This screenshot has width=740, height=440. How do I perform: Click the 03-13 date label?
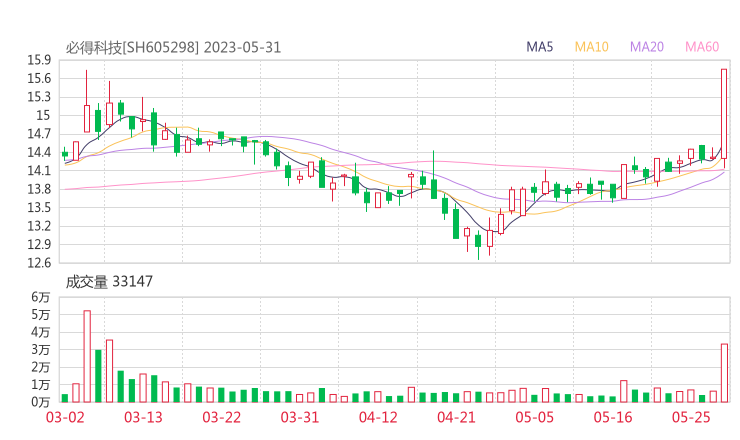143,417
